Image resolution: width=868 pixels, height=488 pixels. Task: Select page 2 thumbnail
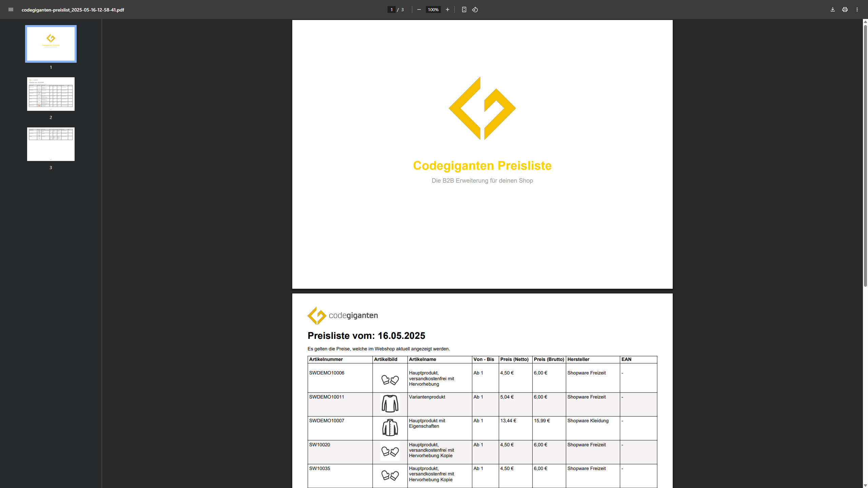[51, 94]
